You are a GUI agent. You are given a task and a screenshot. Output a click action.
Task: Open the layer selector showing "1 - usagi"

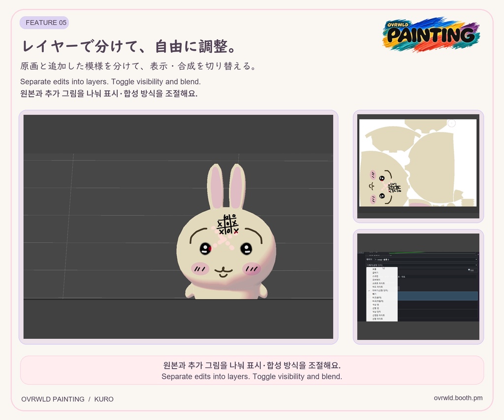coord(426,259)
